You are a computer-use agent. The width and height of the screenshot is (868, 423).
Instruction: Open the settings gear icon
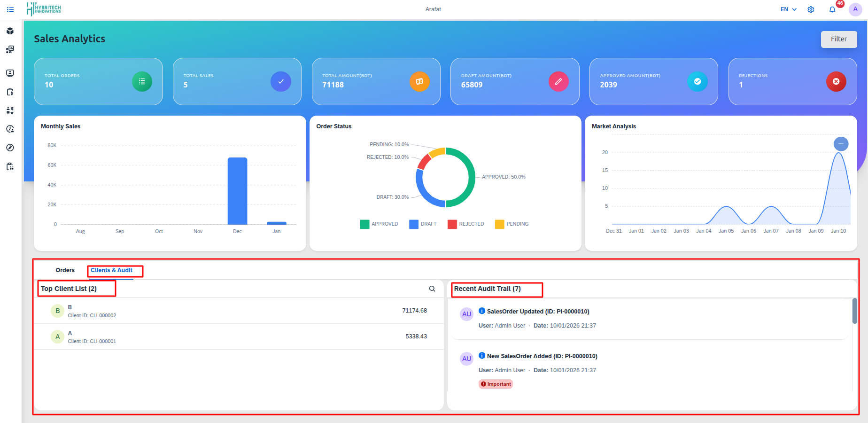tap(811, 9)
